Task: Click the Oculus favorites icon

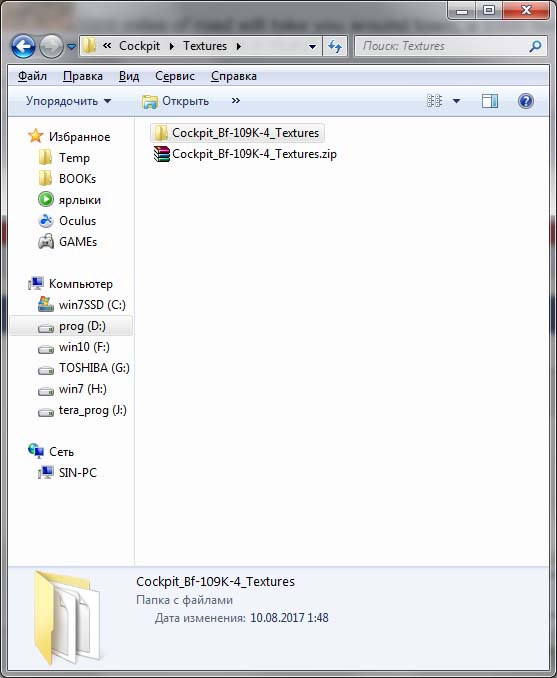Action: click(46, 221)
